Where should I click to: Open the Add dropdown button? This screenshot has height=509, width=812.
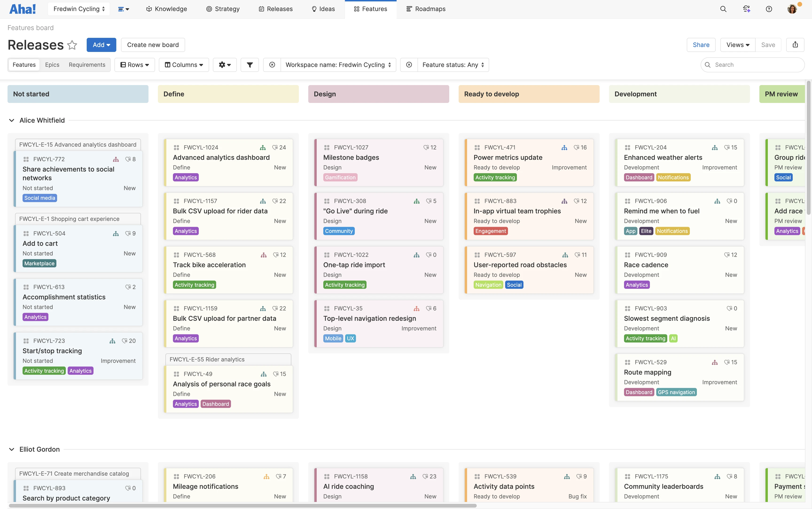click(x=101, y=45)
